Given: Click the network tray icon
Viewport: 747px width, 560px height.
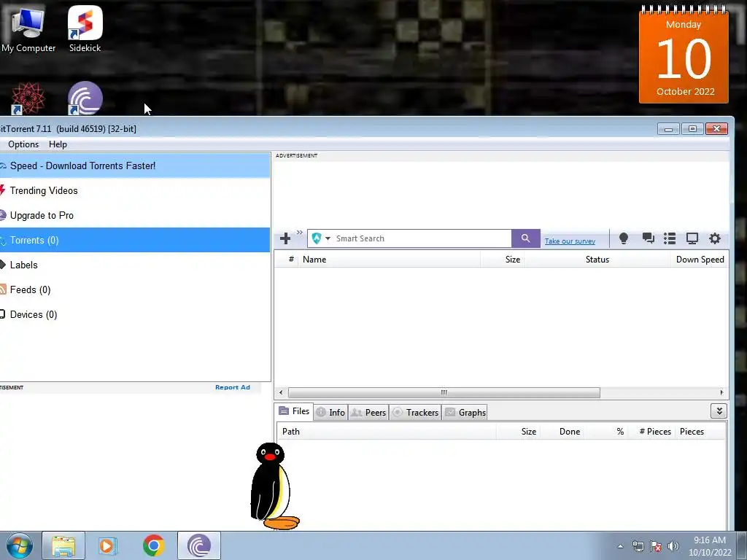Looking at the screenshot, I should pyautogui.click(x=638, y=547).
